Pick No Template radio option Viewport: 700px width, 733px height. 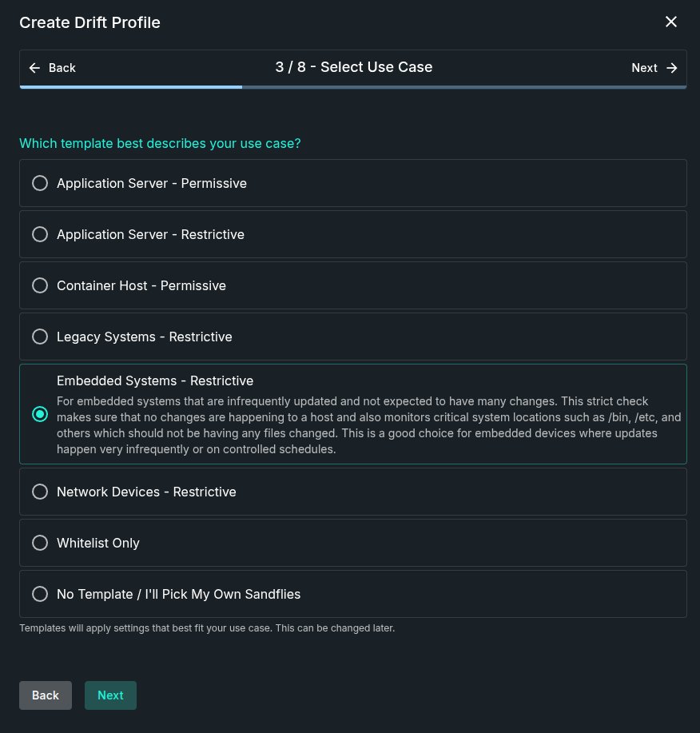pos(40,594)
